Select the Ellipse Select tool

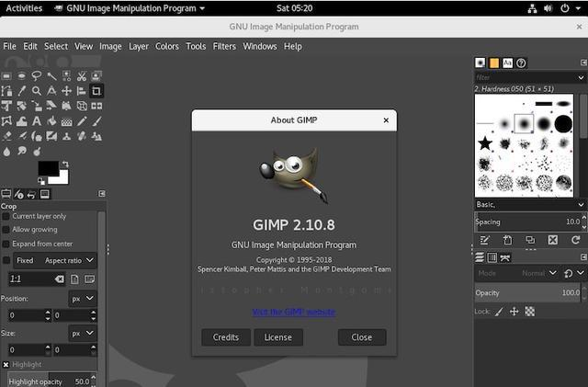click(x=21, y=76)
